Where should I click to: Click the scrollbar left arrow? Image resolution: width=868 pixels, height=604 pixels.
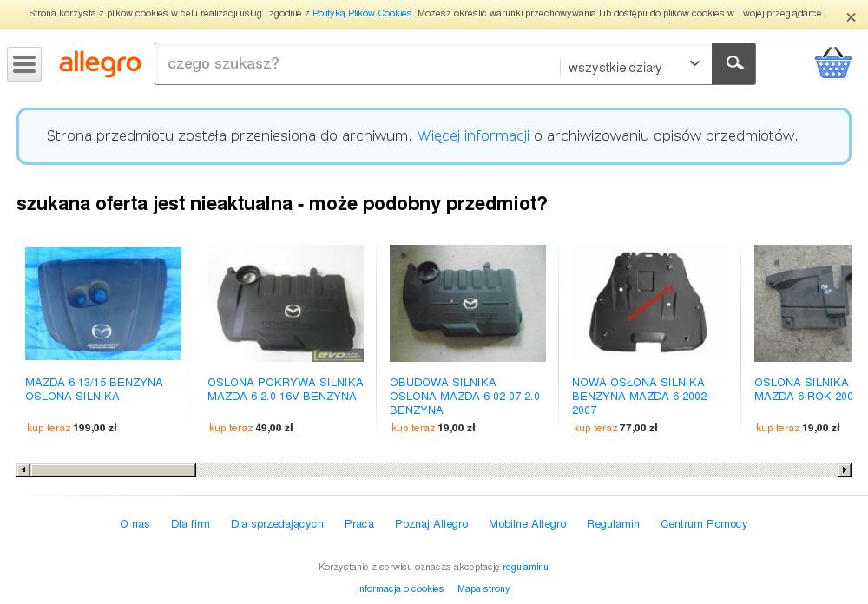[23, 470]
